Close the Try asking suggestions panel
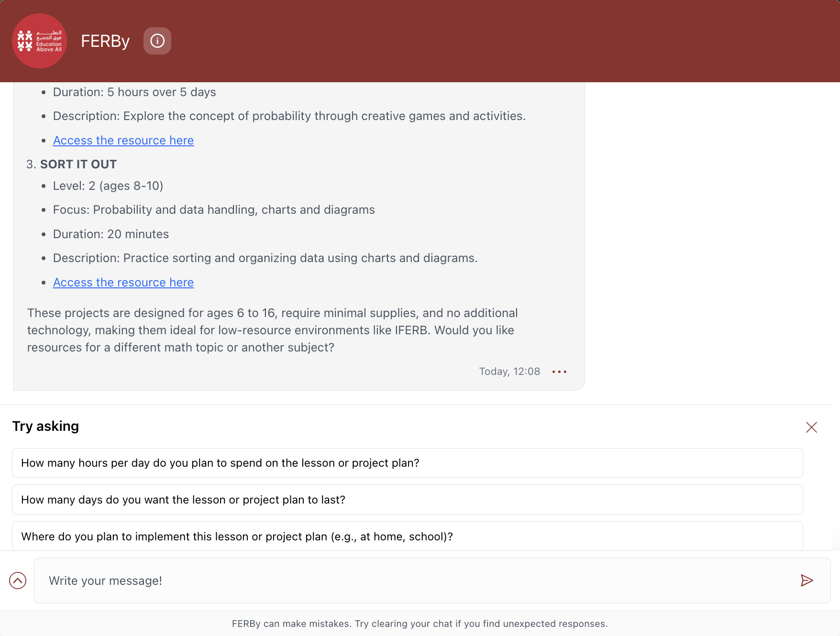 811,427
